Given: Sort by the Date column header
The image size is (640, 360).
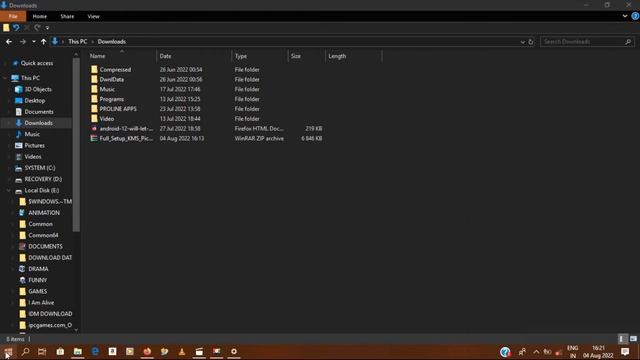Looking at the screenshot, I should click(165, 56).
